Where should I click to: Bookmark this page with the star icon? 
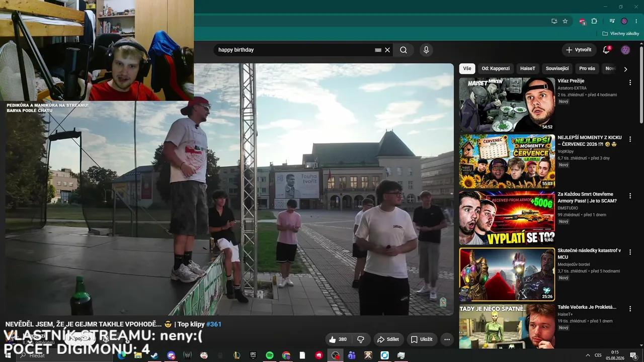click(x=565, y=21)
